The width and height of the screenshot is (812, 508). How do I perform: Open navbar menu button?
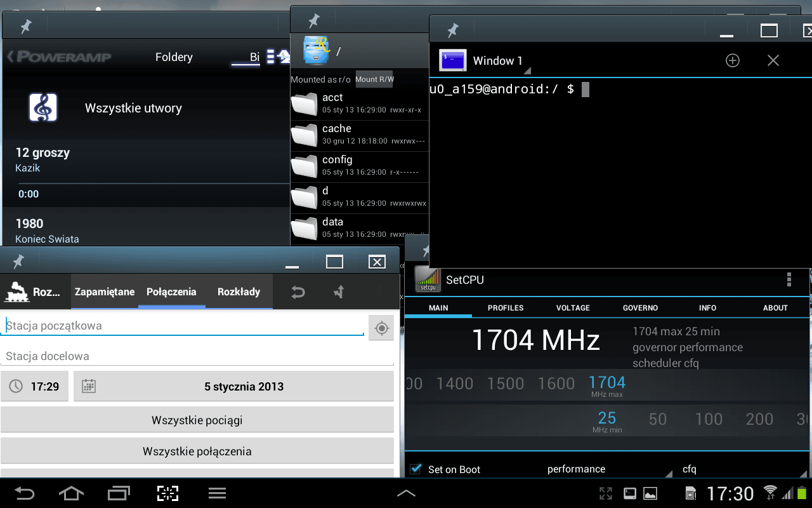coord(217,493)
